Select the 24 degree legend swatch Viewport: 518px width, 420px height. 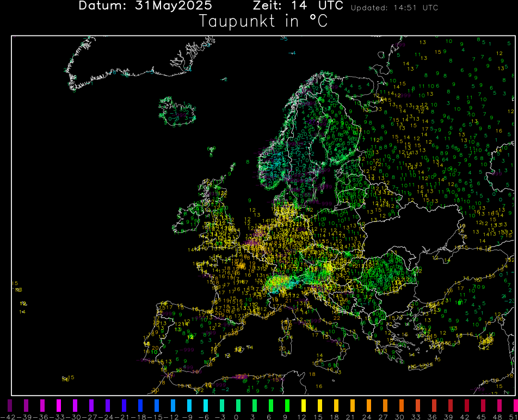369,405
